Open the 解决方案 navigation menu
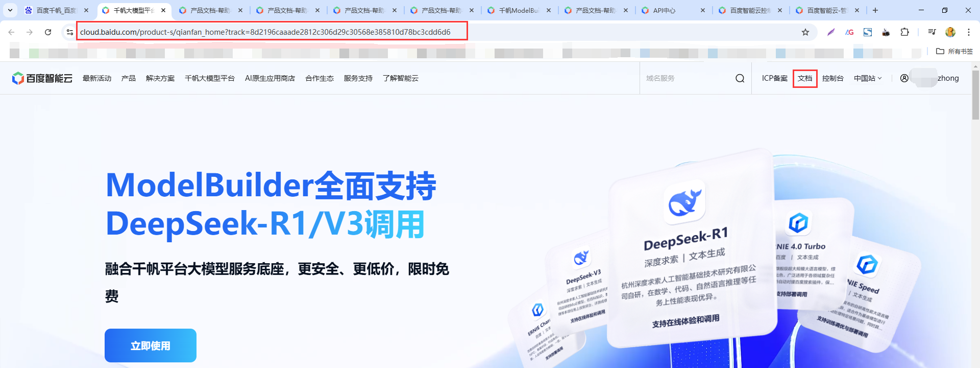 [x=160, y=78]
